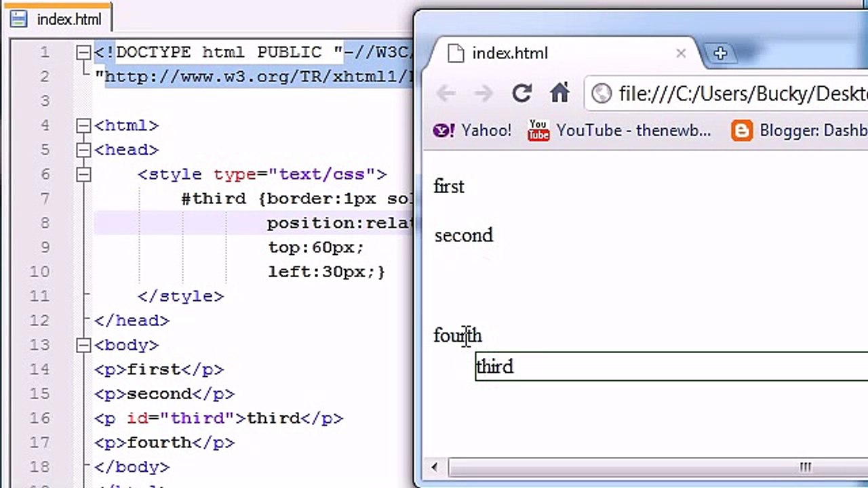The image size is (868, 488).
Task: Click the save icon on editor tab
Action: (x=19, y=18)
